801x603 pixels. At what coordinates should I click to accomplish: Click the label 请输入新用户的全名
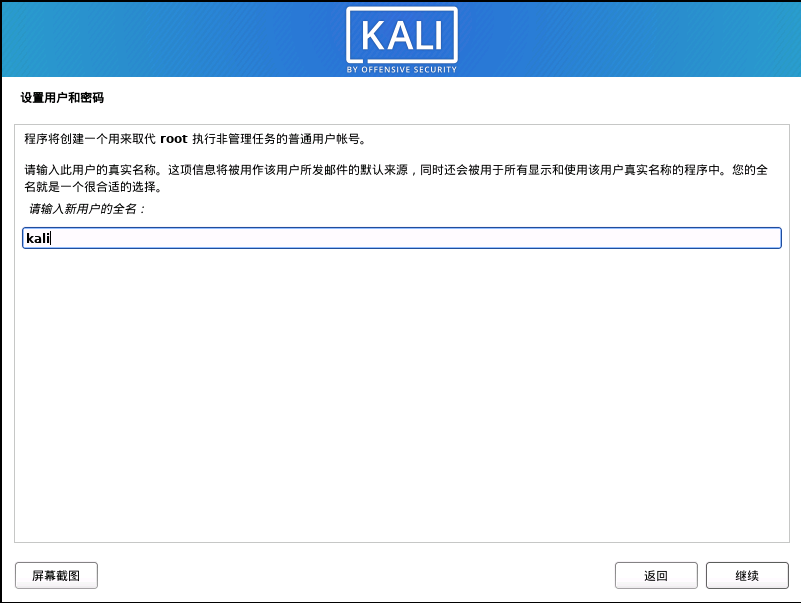(x=87, y=208)
